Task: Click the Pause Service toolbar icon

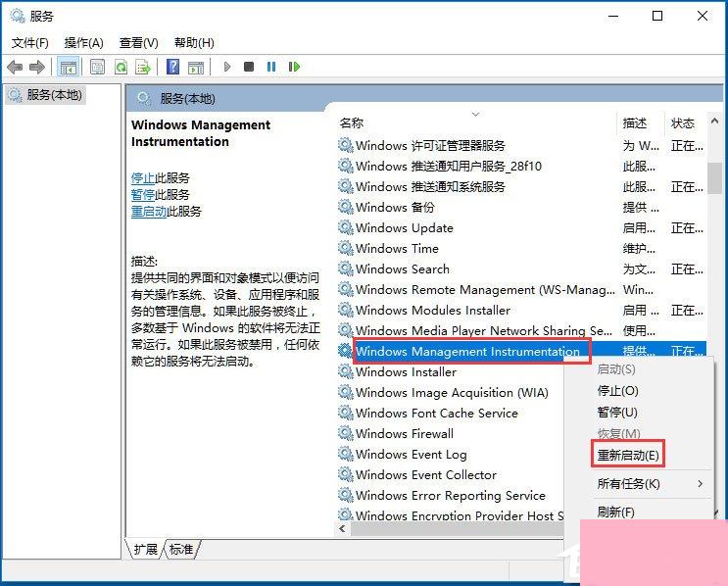Action: pos(271,67)
